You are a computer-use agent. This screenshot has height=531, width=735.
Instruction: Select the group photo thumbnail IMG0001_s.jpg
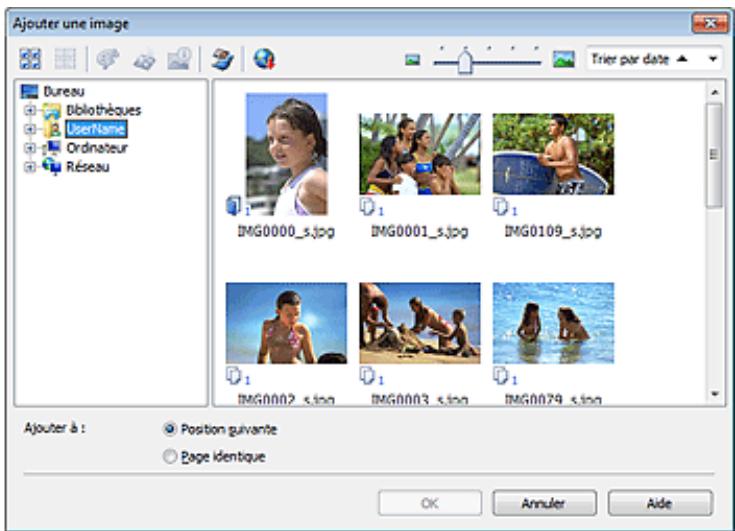(420, 154)
